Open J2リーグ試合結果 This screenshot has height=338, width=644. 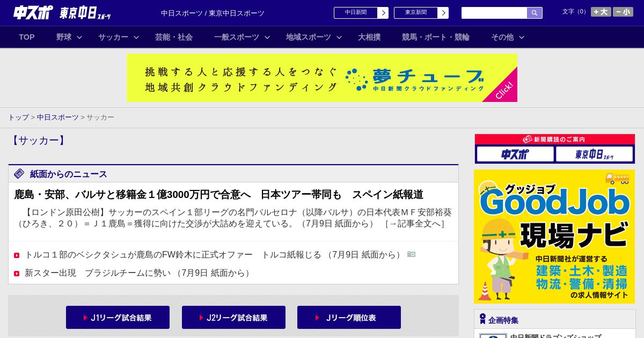point(233,318)
